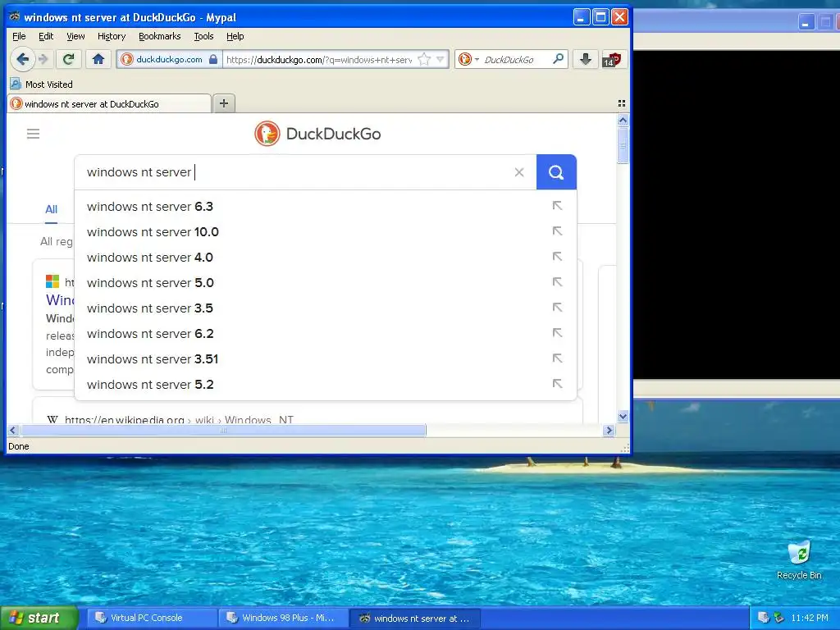This screenshot has height=630, width=840.
Task: Click the vertical scrollbar up arrow
Action: coord(623,121)
